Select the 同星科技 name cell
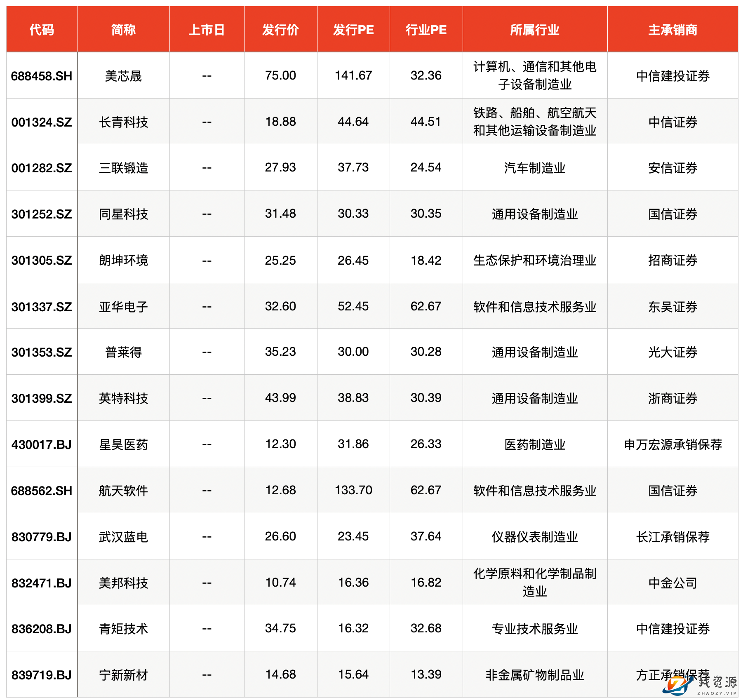The image size is (743, 700). click(123, 214)
